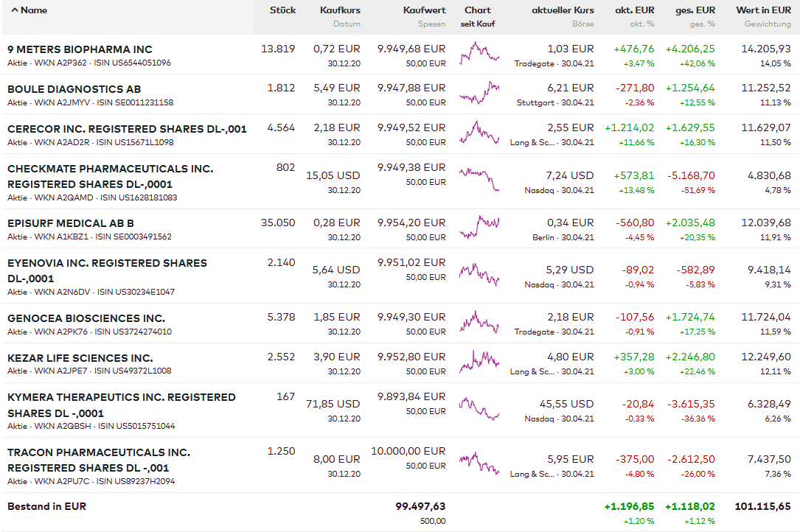This screenshot has height=532, width=800.
Task: Open the Boule Diagnostics sparkline chart
Action: click(479, 93)
